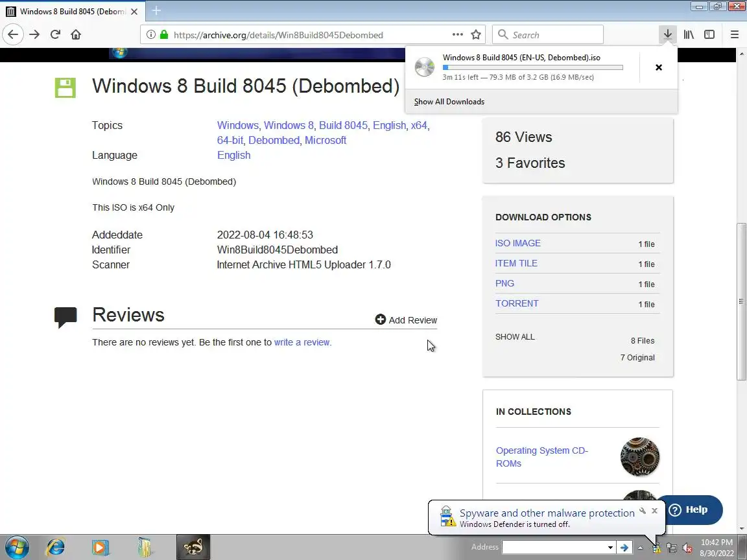Viewport: 747px width, 560px height.
Task: Open the Firefox home page
Action: (76, 35)
